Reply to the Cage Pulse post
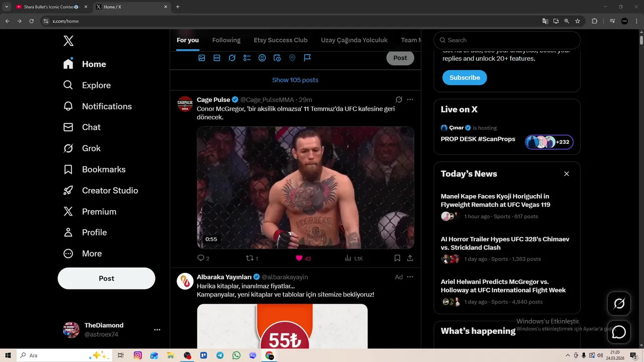This screenshot has width=644, height=362. (203, 258)
